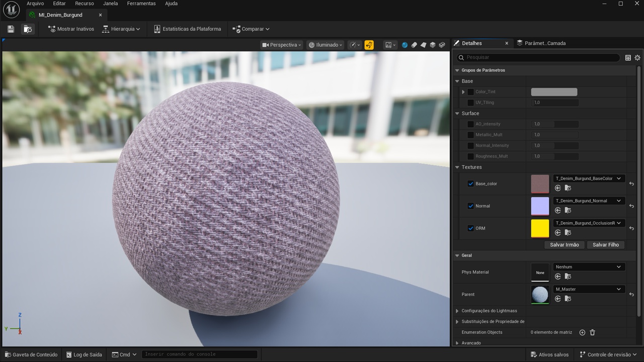The image size is (644, 362).
Task: Uncheck the ORM texture checkbox
Action: pyautogui.click(x=470, y=228)
